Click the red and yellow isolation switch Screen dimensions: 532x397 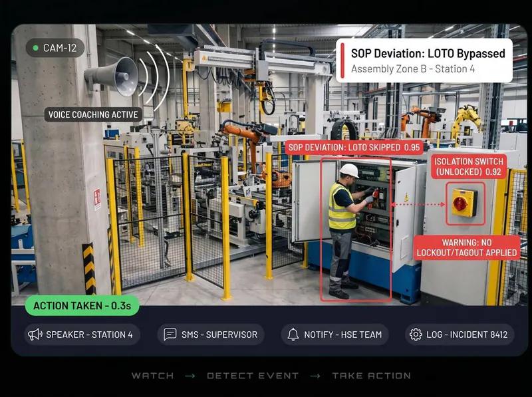(464, 203)
